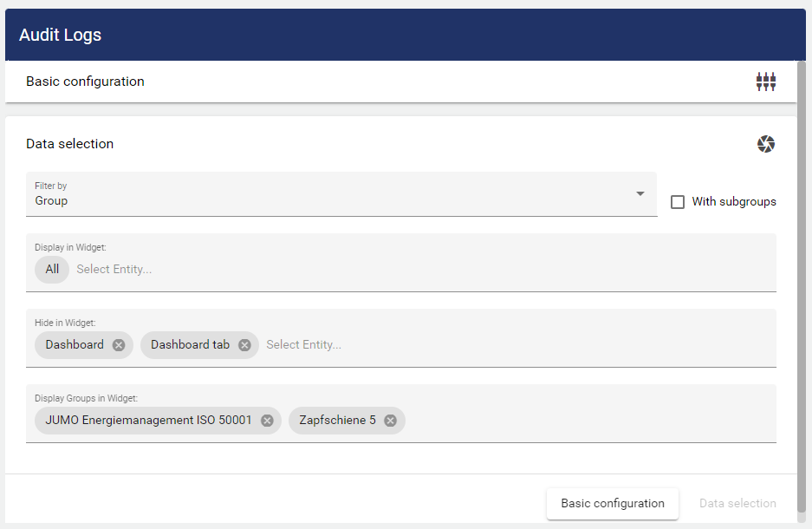Click the Data selection section title

coord(70,144)
